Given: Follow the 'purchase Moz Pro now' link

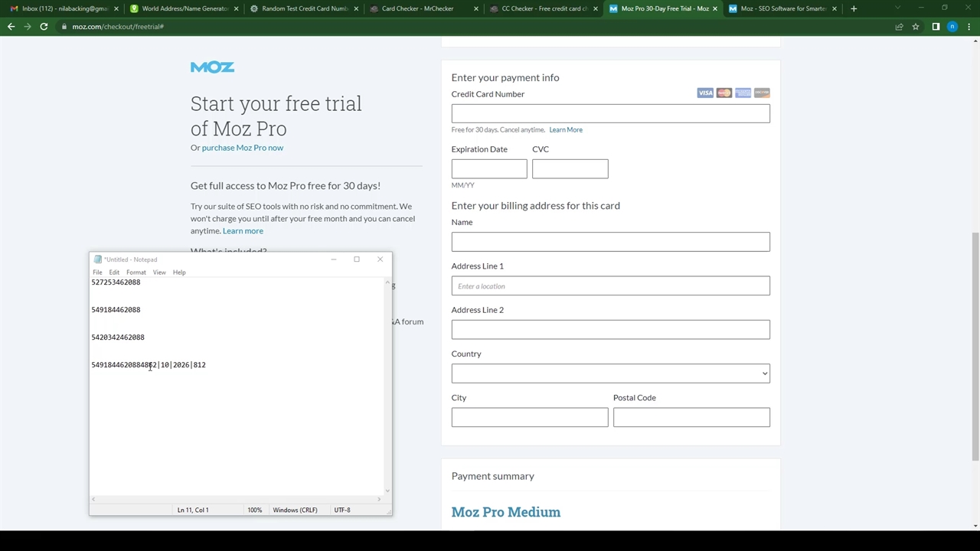Looking at the screenshot, I should click(242, 148).
